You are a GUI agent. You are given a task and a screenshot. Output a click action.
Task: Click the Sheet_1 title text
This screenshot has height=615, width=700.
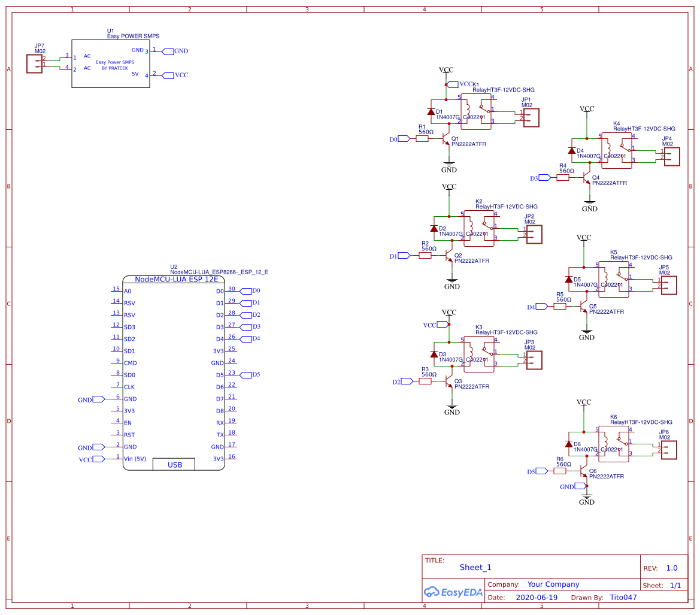[x=475, y=567]
